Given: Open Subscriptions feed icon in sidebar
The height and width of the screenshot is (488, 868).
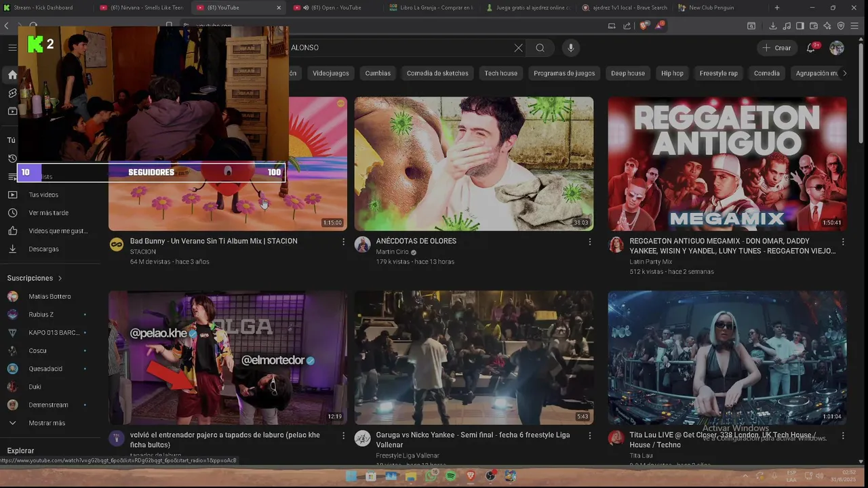Looking at the screenshot, I should 12,111.
